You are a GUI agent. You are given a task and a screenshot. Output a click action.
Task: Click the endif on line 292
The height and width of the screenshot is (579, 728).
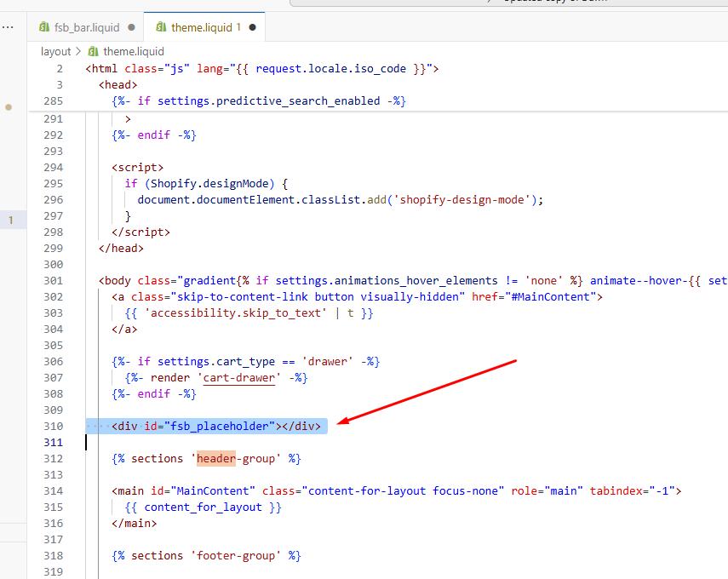154,135
